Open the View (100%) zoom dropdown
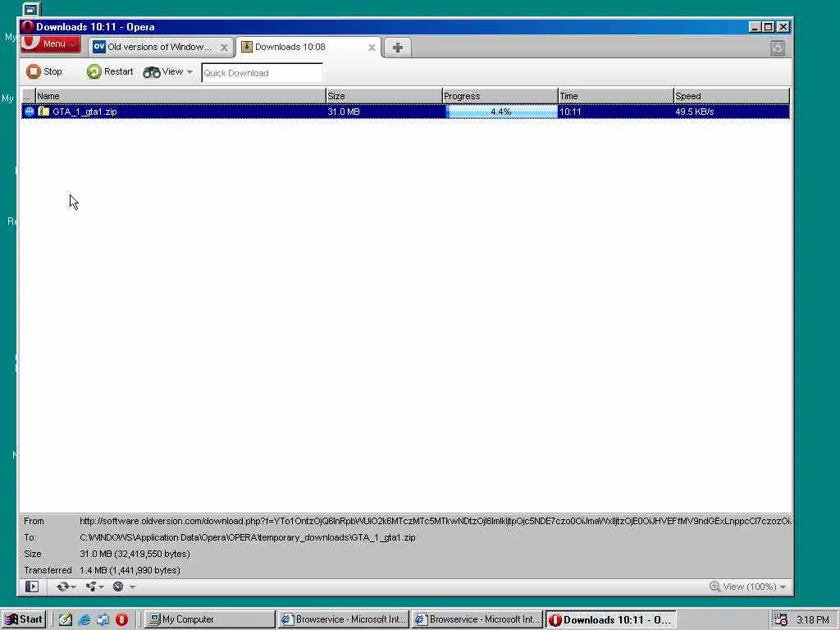The width and height of the screenshot is (840, 630). pyautogui.click(x=747, y=587)
